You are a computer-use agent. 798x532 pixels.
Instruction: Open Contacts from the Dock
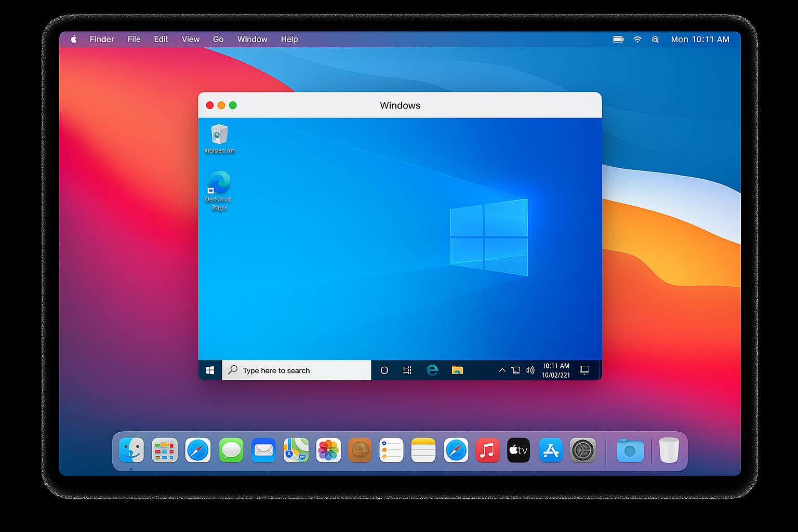(x=360, y=450)
